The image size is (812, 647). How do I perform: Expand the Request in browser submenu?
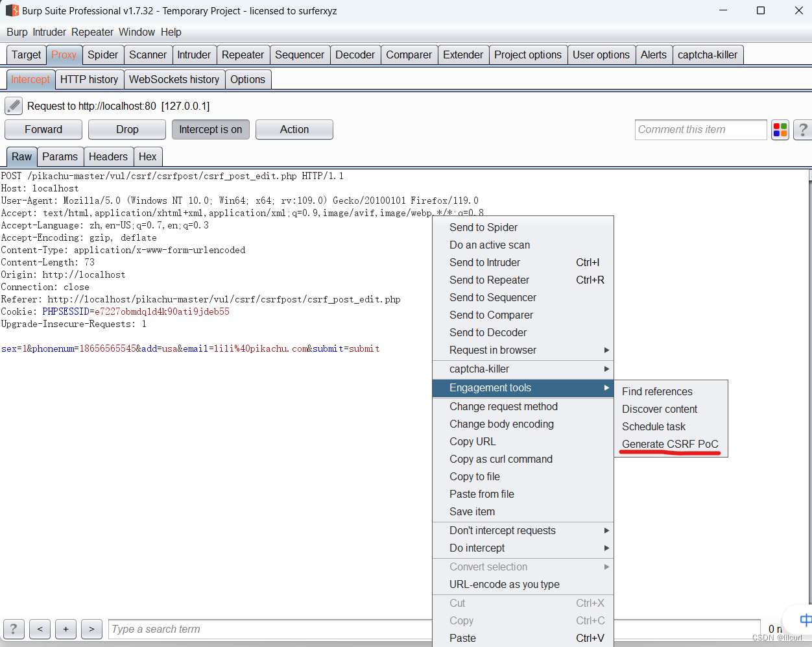523,350
